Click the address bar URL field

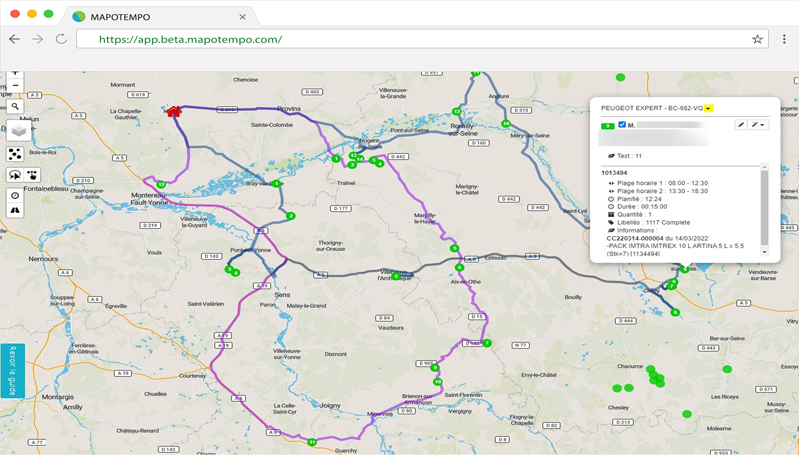click(x=400, y=39)
